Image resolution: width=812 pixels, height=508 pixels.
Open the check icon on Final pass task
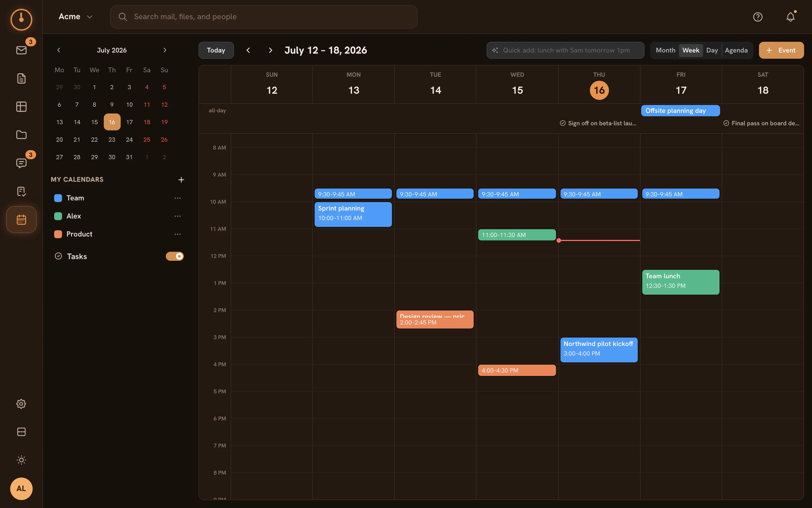coord(726,123)
